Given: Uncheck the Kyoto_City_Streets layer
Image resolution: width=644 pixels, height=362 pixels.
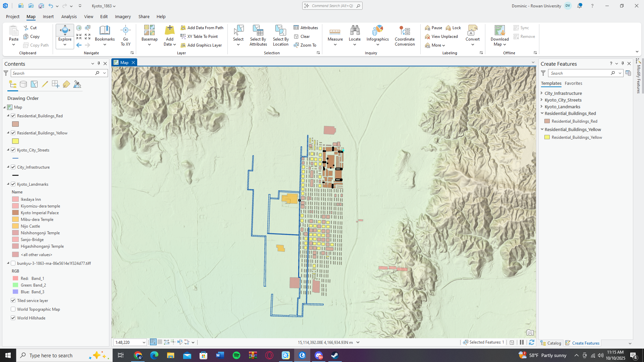Looking at the screenshot, I should 13,150.
